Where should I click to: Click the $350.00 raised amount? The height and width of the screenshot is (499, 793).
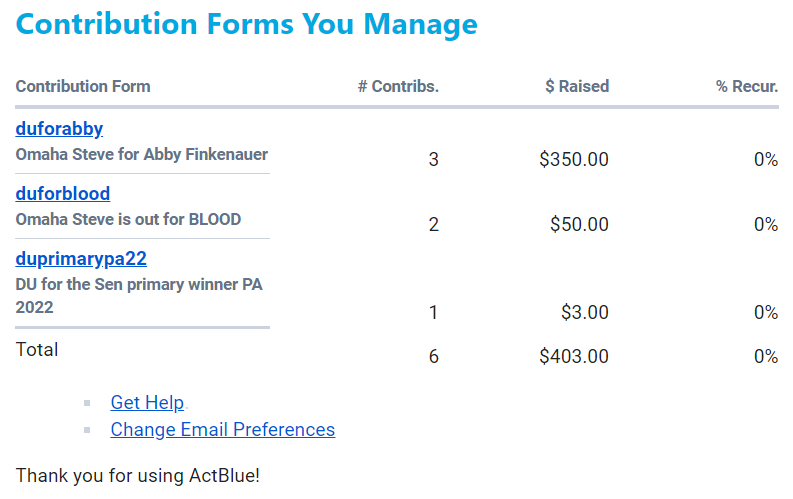[x=574, y=159]
